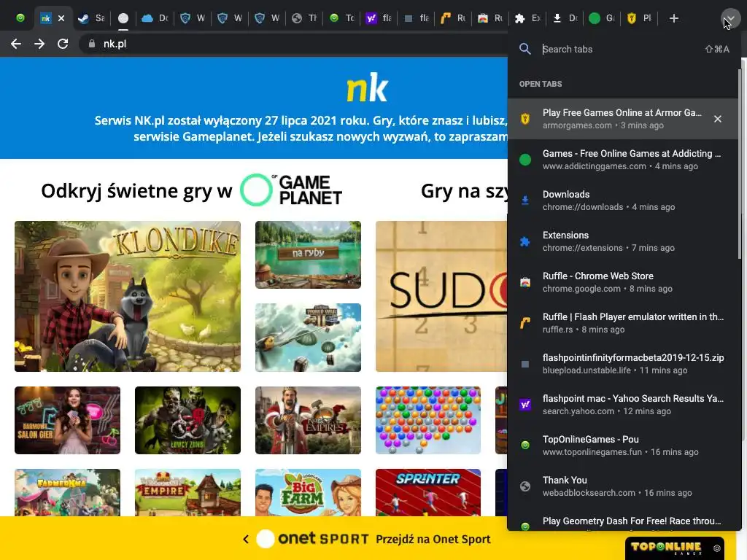
Task: Click Przejdź na Onet Sport link
Action: pyautogui.click(x=433, y=539)
